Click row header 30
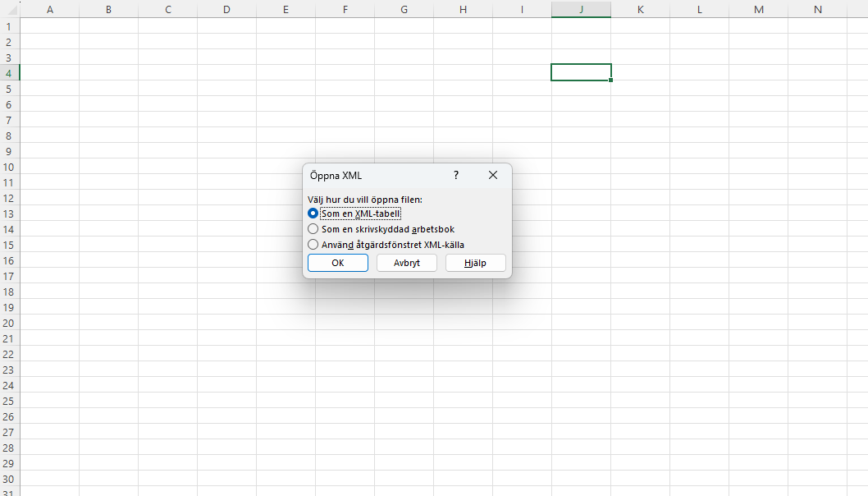868x496 pixels. (8, 479)
